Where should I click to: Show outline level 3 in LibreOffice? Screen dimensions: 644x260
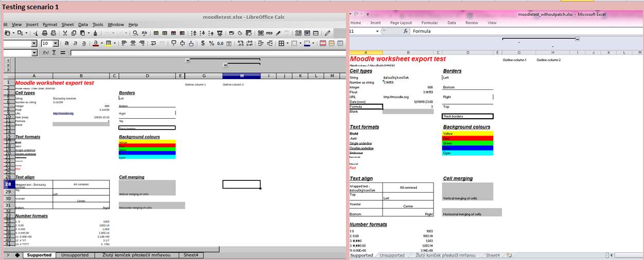tap(8, 69)
